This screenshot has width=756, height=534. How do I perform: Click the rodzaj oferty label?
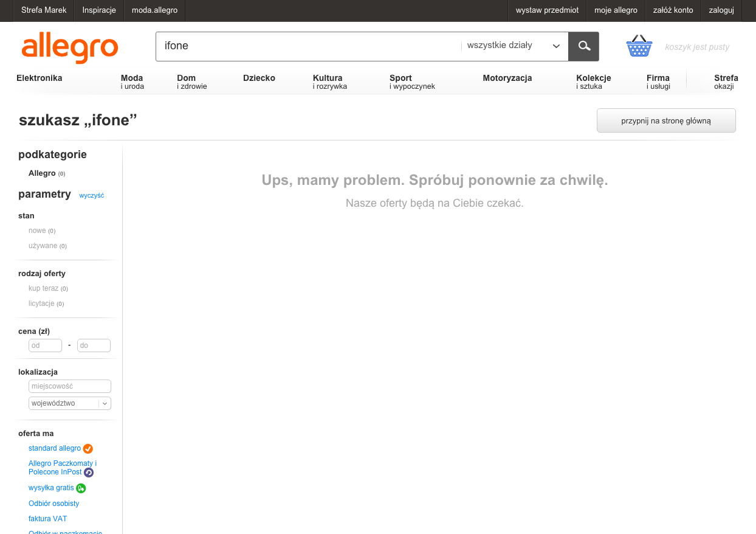pyautogui.click(x=42, y=274)
